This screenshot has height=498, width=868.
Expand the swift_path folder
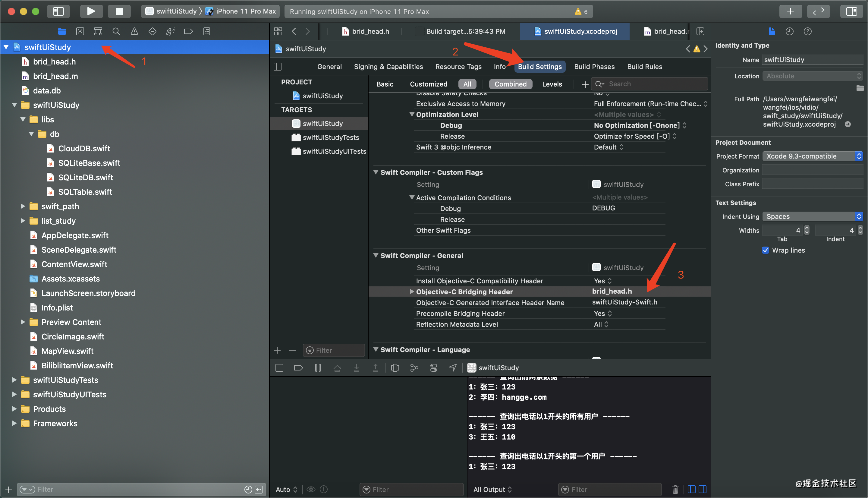(23, 206)
